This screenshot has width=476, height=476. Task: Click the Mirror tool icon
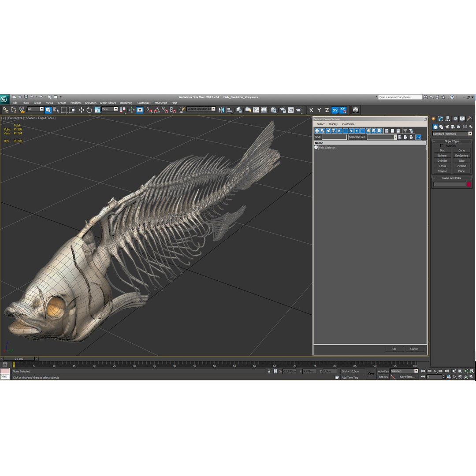[x=221, y=110]
